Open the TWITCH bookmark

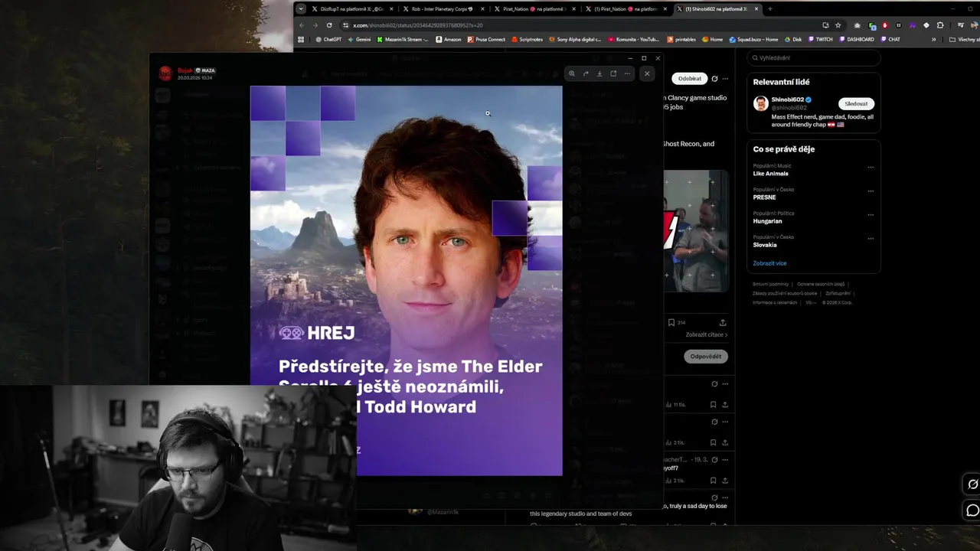819,39
